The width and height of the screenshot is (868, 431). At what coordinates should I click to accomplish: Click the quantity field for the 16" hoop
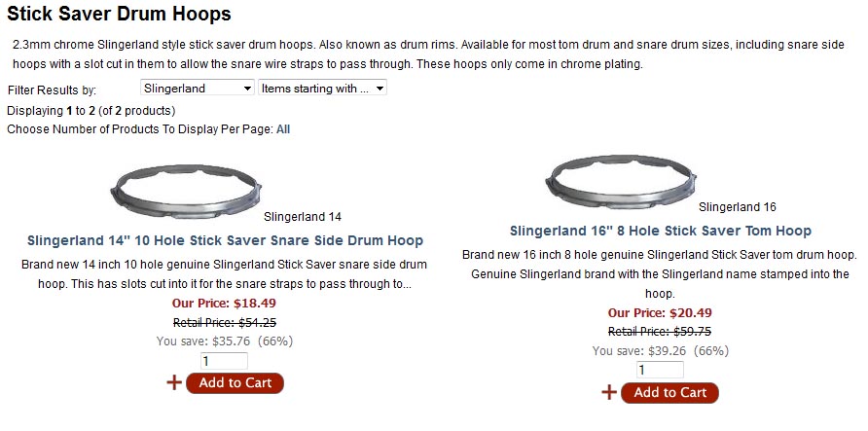point(660,370)
